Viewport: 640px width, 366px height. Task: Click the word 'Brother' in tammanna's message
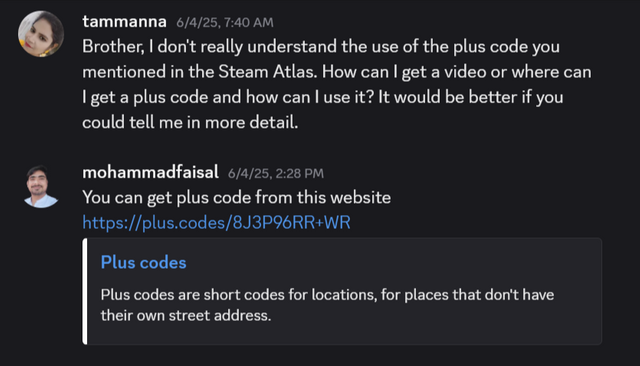click(113, 47)
